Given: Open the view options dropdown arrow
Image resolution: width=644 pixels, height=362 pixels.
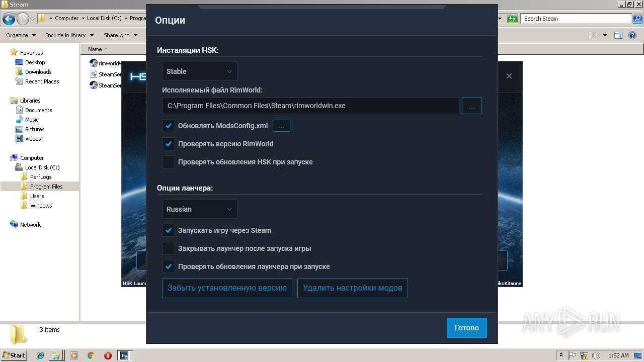Looking at the screenshot, I should tap(605, 35).
